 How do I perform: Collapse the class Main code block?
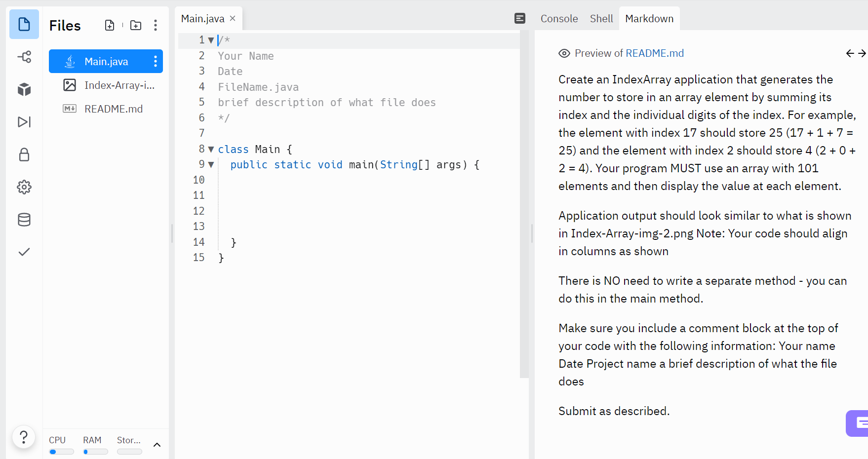coord(211,149)
